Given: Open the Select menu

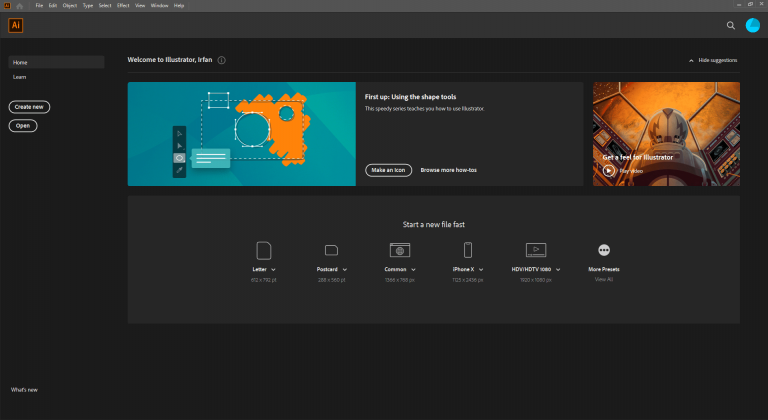Looking at the screenshot, I should 105,6.
